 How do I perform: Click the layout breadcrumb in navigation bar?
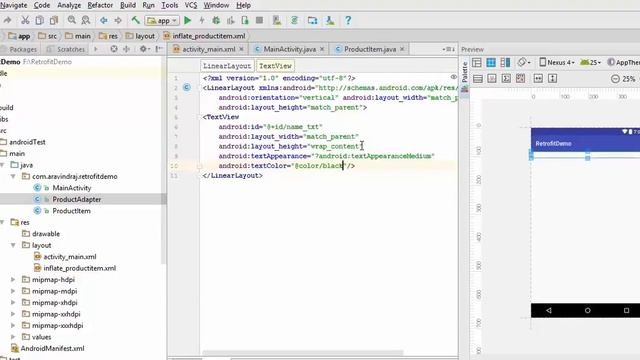(140, 36)
